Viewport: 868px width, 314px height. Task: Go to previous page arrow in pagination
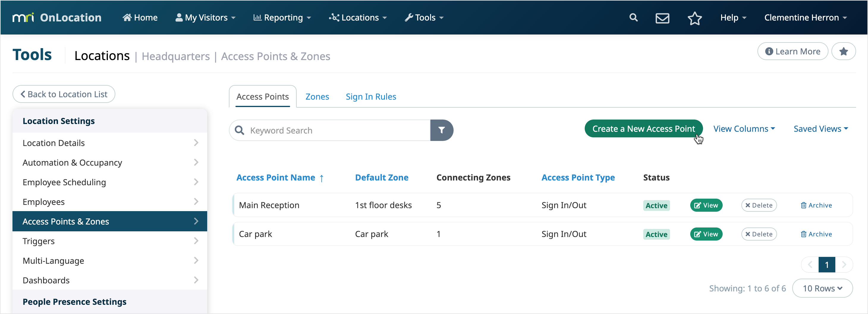pos(810,265)
